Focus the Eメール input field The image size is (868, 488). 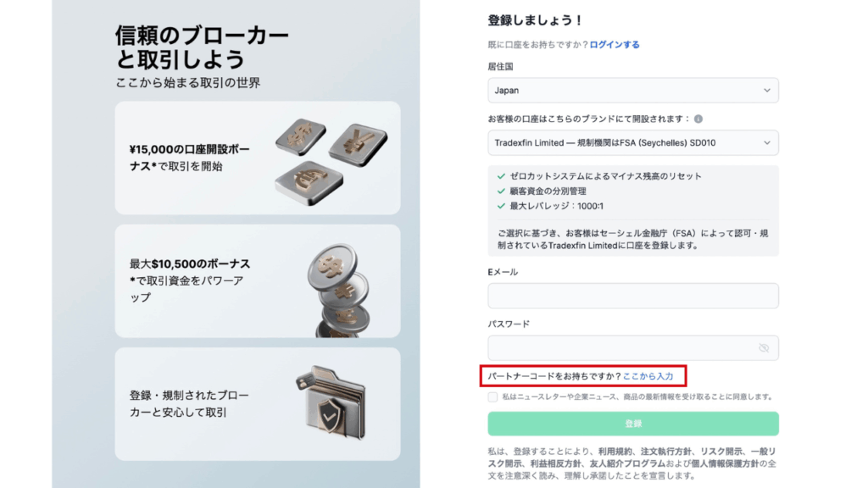(632, 296)
